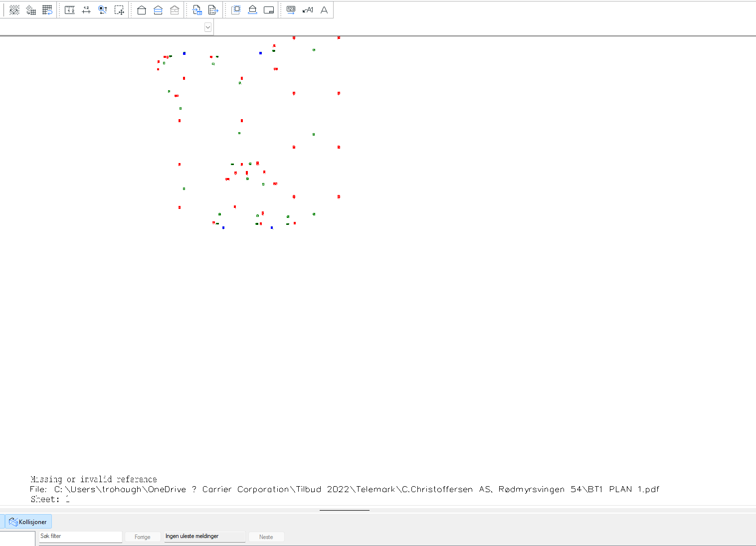This screenshot has height=546, width=756.
Task: Select the large letter A text tool
Action: pos(324,10)
